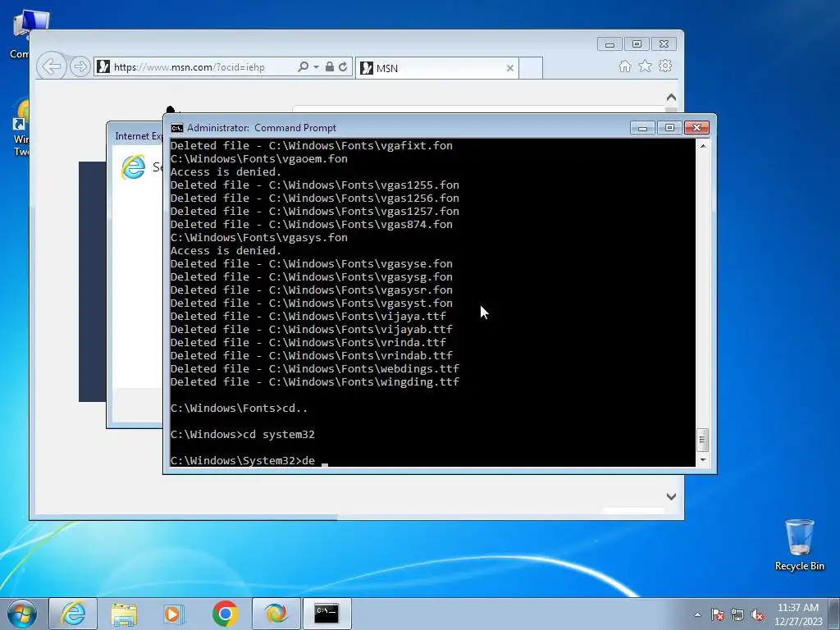Click Command Prompt scrollbar down arrow
840x630 pixels.
click(x=703, y=460)
